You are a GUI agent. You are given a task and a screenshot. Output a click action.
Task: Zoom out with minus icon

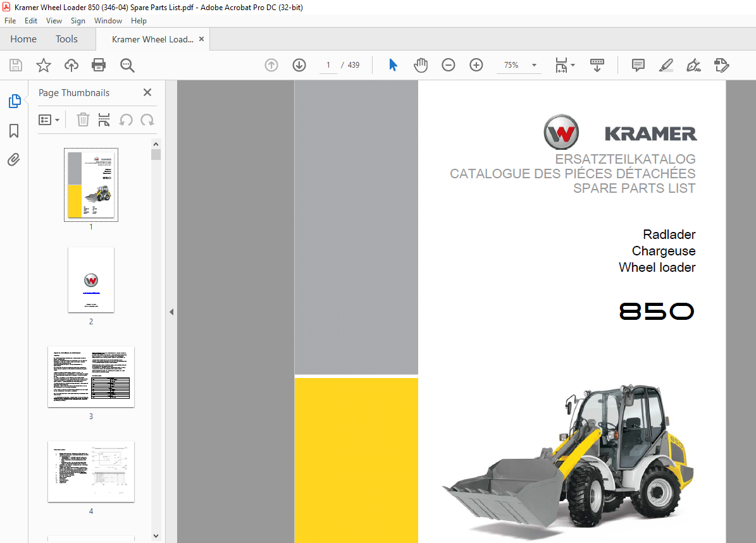click(449, 65)
